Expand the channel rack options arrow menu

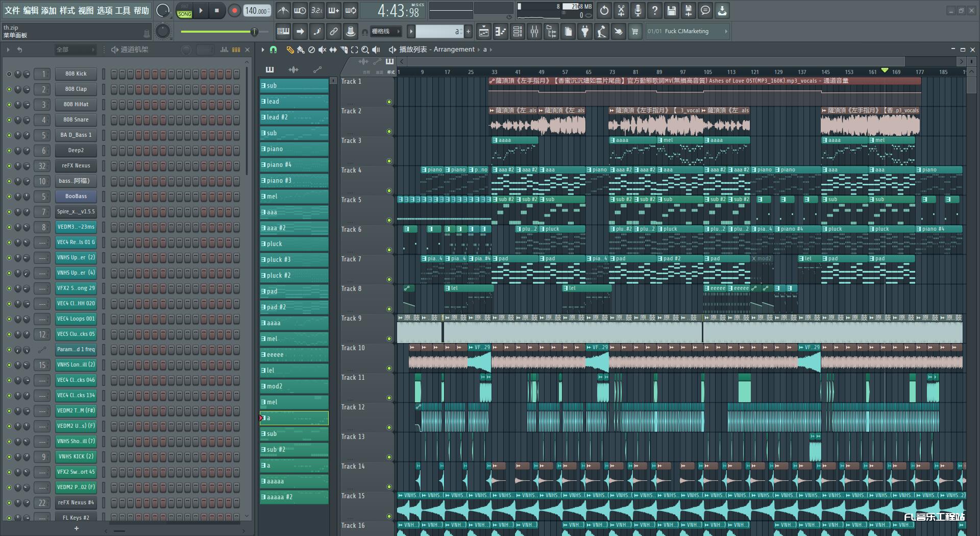click(8, 50)
